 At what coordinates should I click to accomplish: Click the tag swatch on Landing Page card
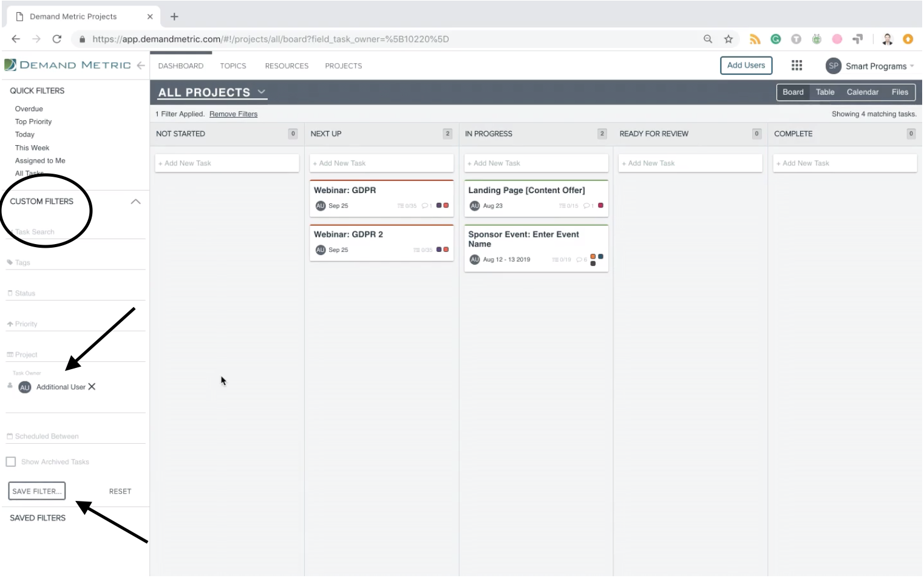[600, 206]
